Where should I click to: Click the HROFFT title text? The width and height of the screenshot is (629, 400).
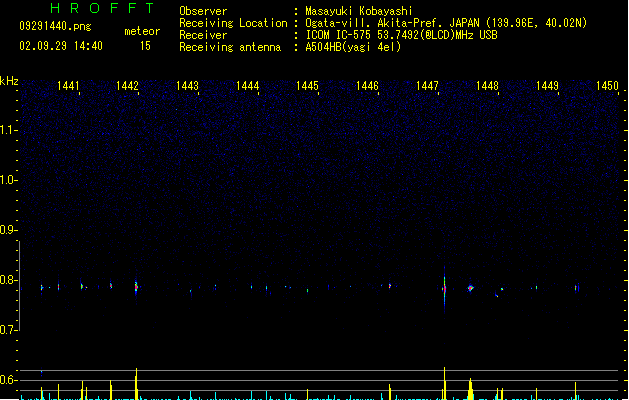pos(102,8)
